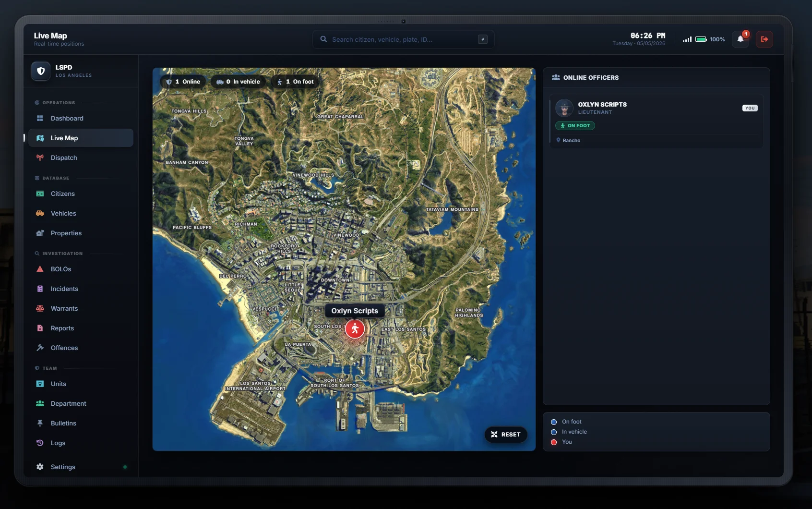Click the BOLOs warning triangle icon
Image resolution: width=812 pixels, height=509 pixels.
(x=40, y=269)
